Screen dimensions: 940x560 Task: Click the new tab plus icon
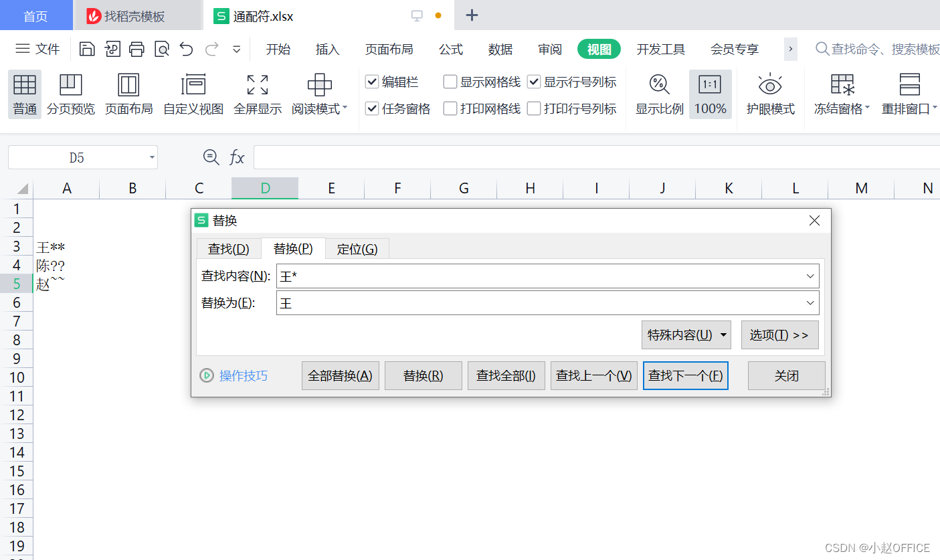472,15
